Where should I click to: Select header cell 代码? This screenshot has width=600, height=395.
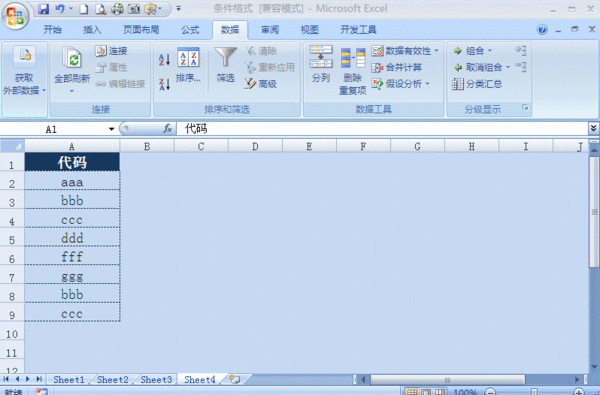click(x=72, y=162)
